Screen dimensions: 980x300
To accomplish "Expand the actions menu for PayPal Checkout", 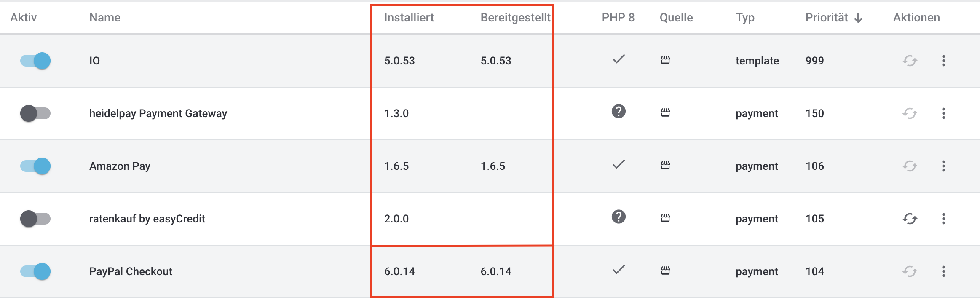I will tap(943, 271).
